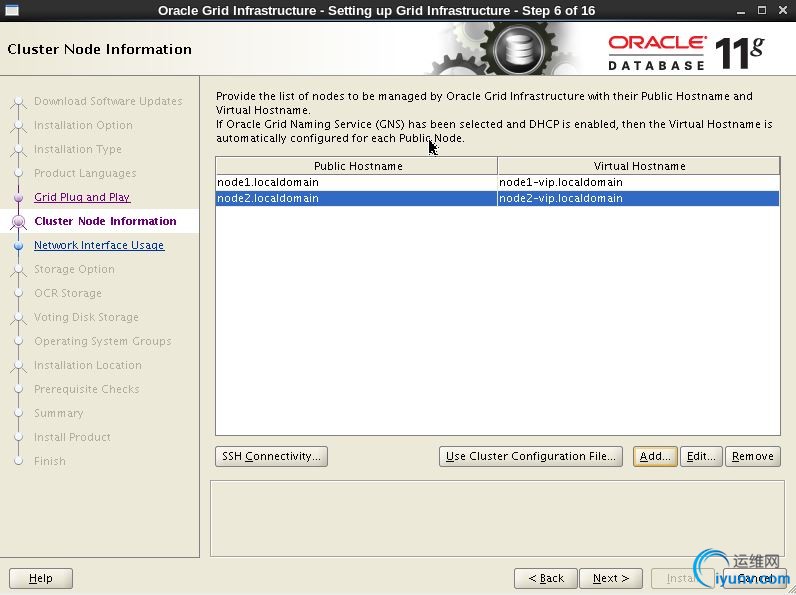
Task: Close the installer window
Action: [x=783, y=10]
